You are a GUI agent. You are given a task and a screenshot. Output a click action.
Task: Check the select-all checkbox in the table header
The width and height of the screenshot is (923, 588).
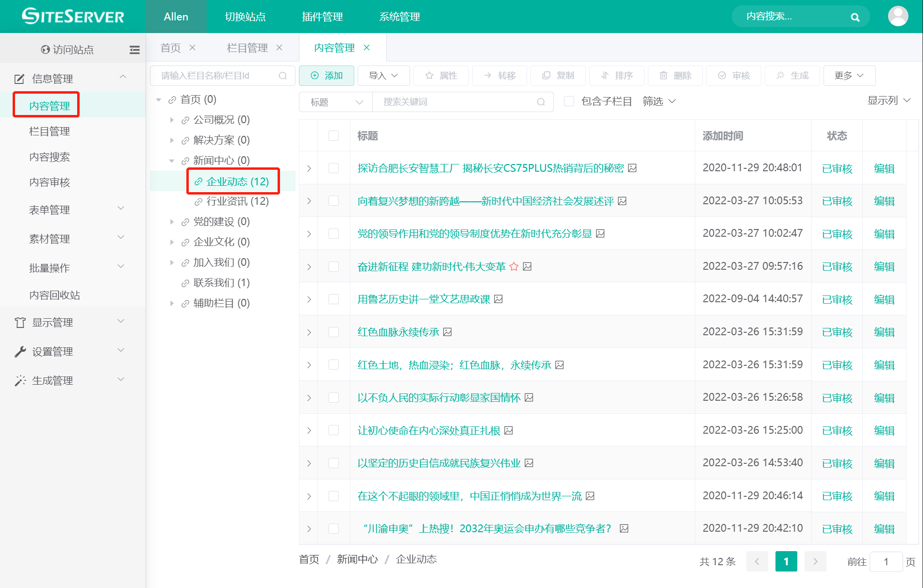click(333, 136)
